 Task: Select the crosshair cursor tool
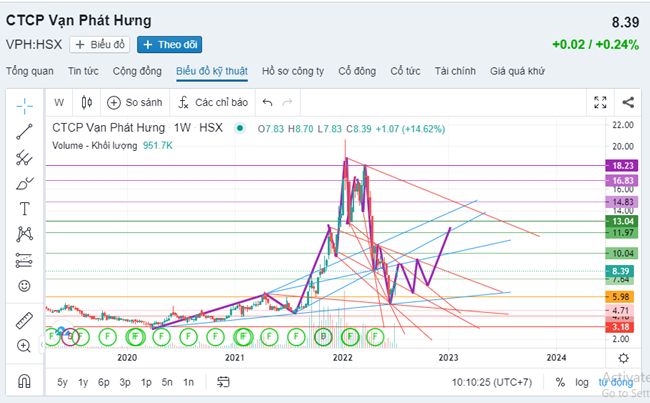[24, 103]
